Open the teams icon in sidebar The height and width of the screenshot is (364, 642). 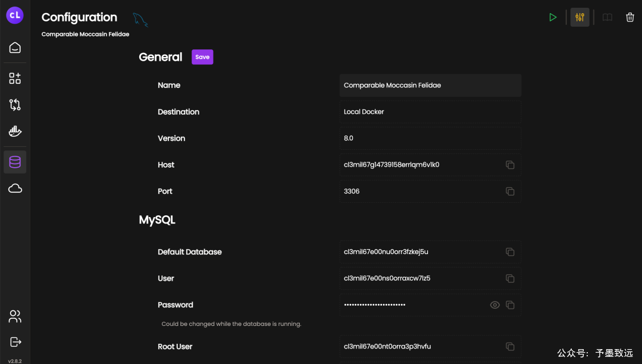click(x=15, y=316)
